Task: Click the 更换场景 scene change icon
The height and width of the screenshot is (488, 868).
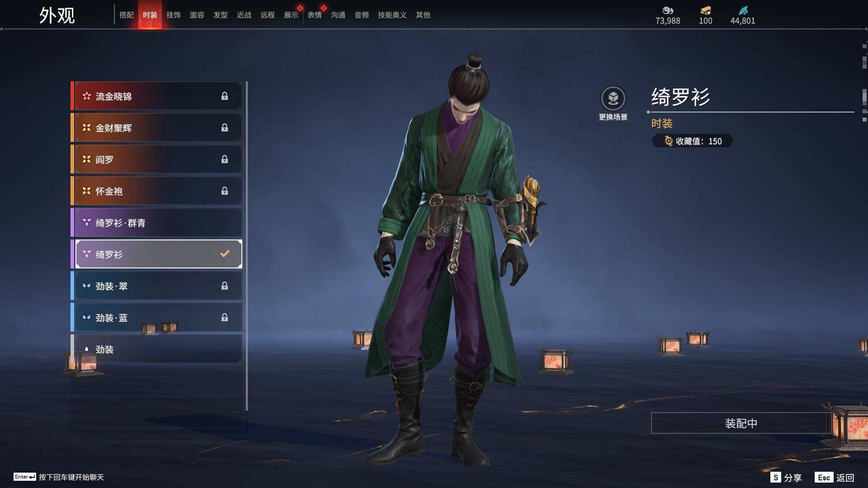Action: click(613, 99)
